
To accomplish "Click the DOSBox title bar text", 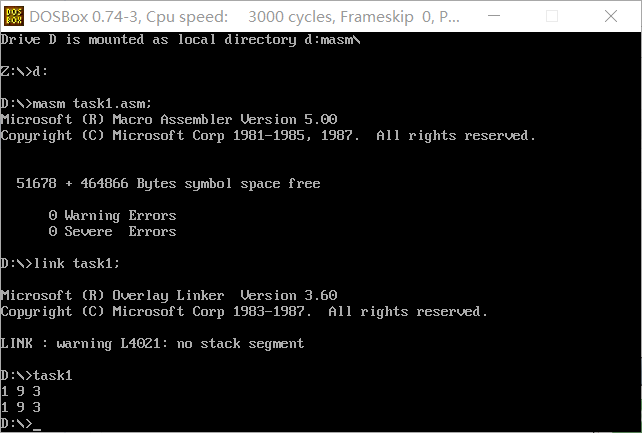I will (x=244, y=17).
